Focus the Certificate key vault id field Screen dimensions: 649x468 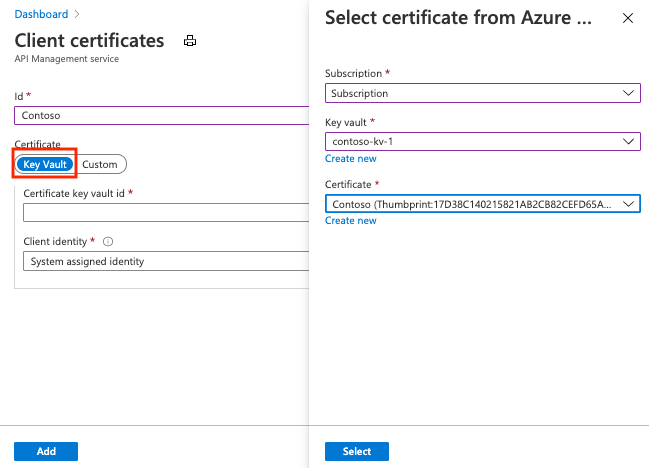click(165, 212)
